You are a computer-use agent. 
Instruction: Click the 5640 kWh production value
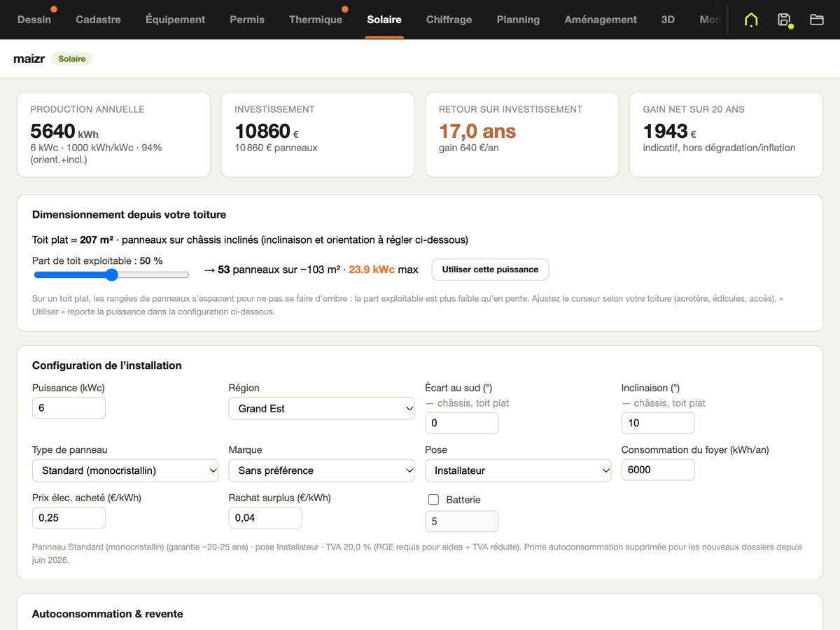pyautogui.click(x=64, y=132)
